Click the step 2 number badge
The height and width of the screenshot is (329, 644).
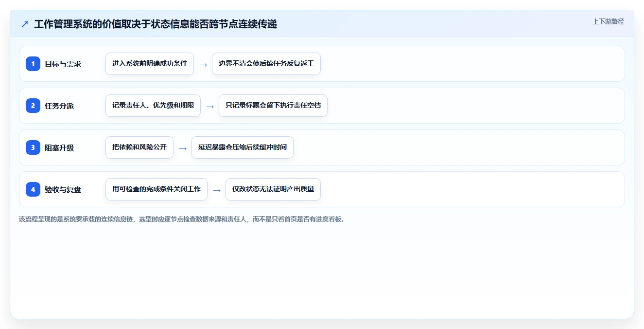click(33, 106)
